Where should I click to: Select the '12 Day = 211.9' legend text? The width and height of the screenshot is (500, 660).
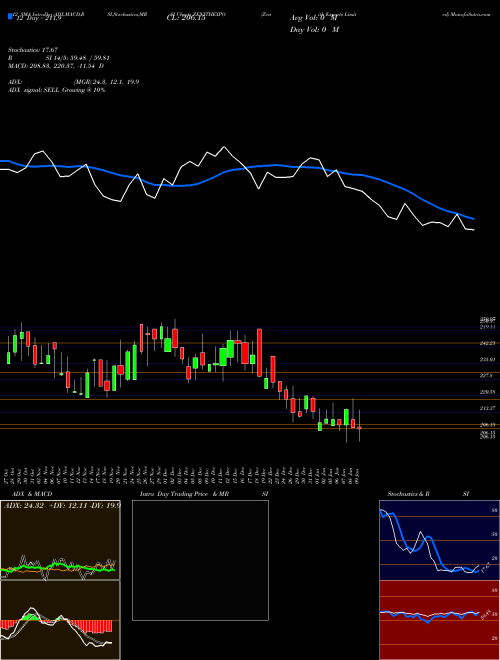click(x=40, y=18)
